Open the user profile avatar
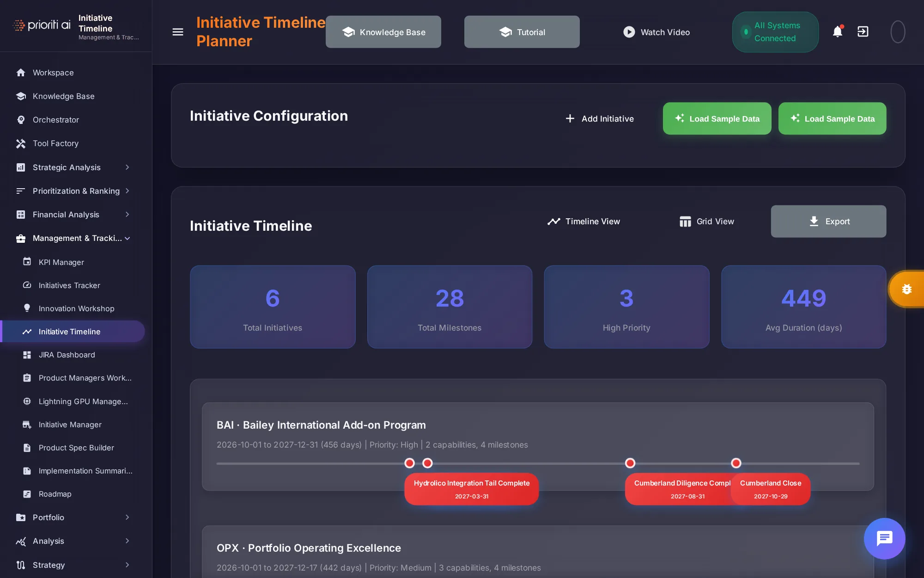The image size is (924, 578). click(898, 32)
